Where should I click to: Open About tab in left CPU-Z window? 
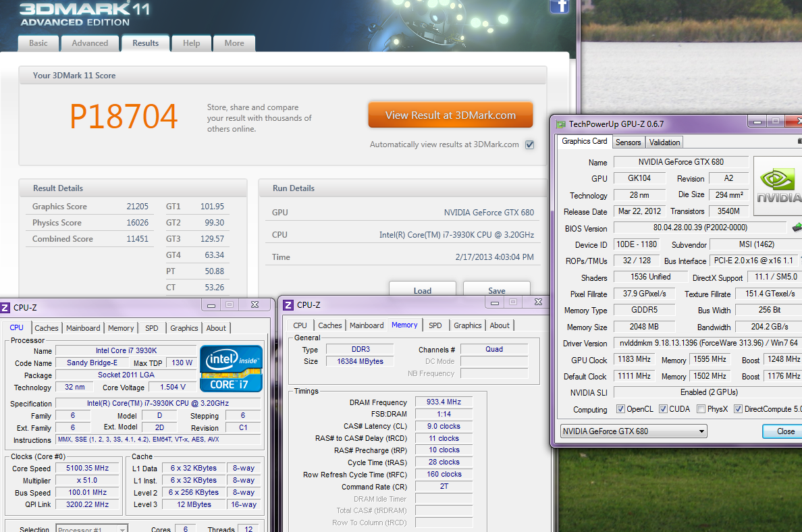pos(216,328)
